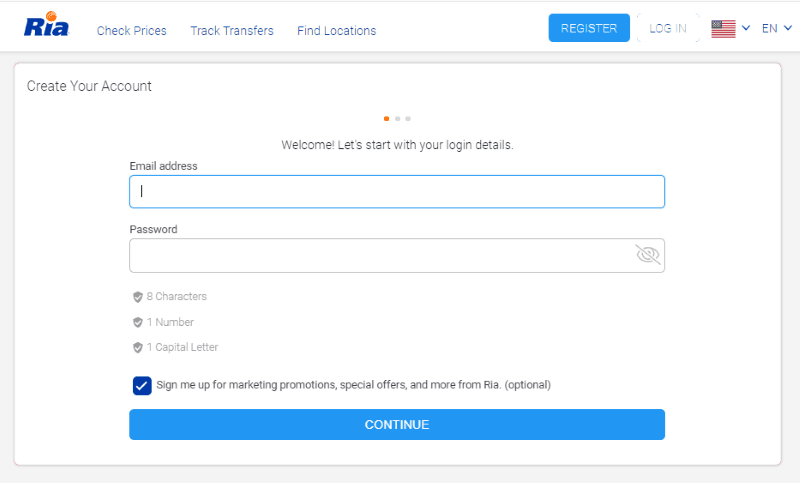
Task: Click the LOG IN button
Action: click(667, 29)
